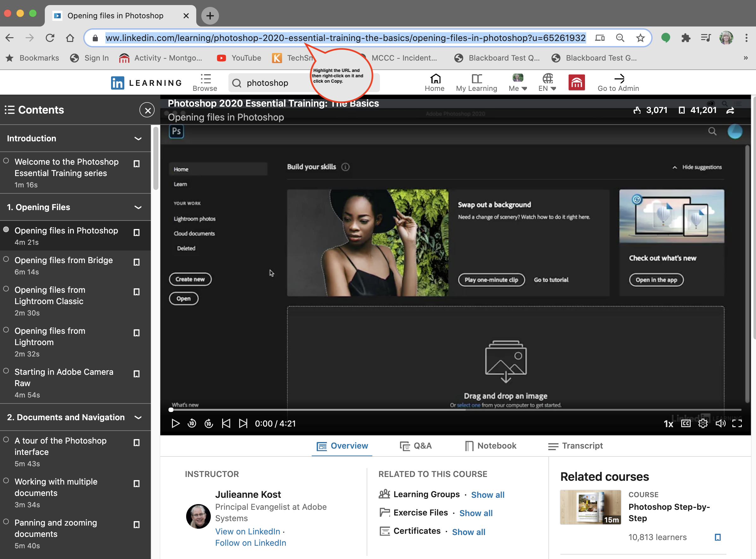
Task: Show all Certificates
Action: 469,532
